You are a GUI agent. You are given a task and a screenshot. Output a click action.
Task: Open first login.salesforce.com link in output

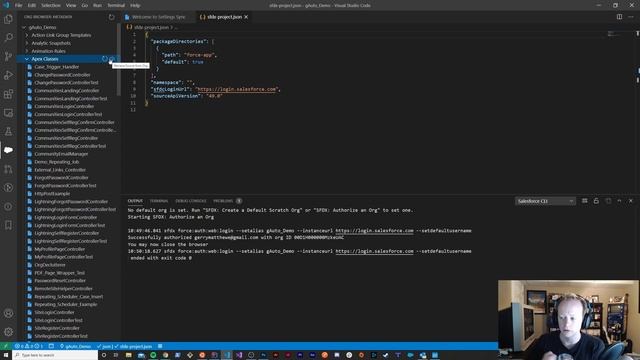pyautogui.click(x=374, y=231)
